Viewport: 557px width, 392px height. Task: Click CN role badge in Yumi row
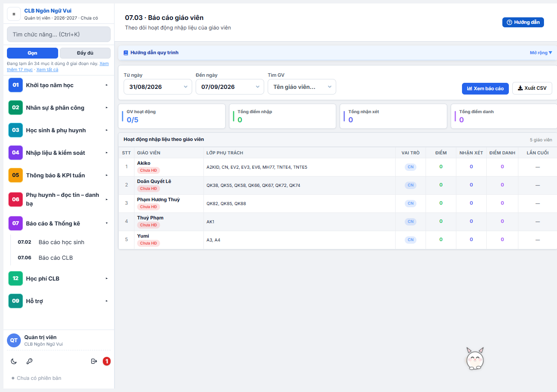[x=410, y=240]
